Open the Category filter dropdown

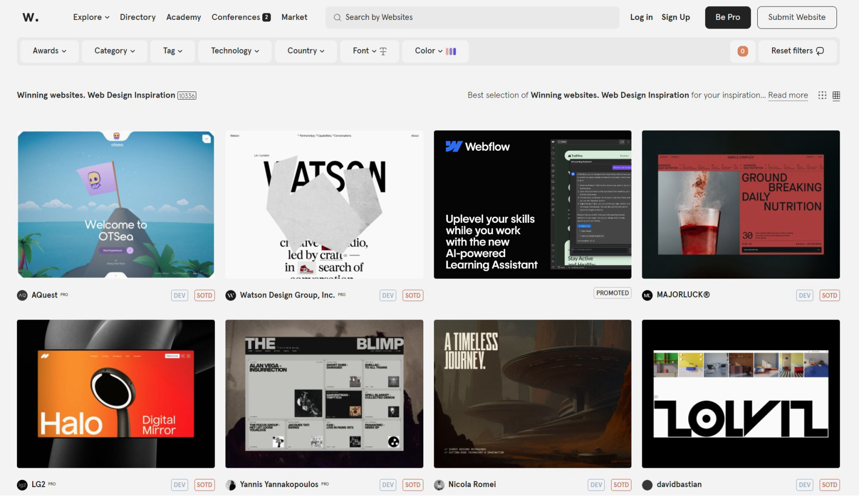pyautogui.click(x=115, y=51)
